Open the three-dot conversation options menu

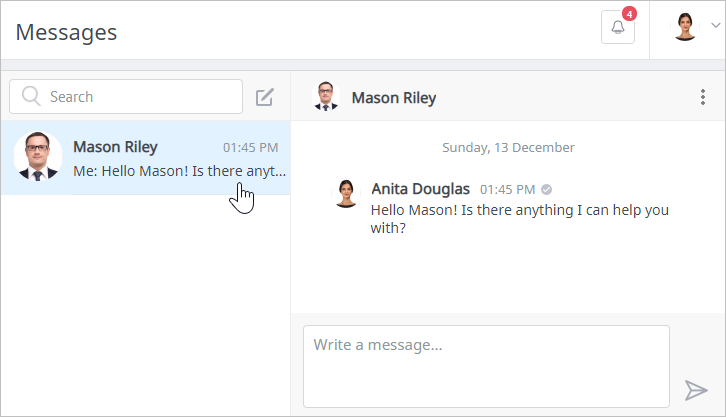(x=703, y=98)
